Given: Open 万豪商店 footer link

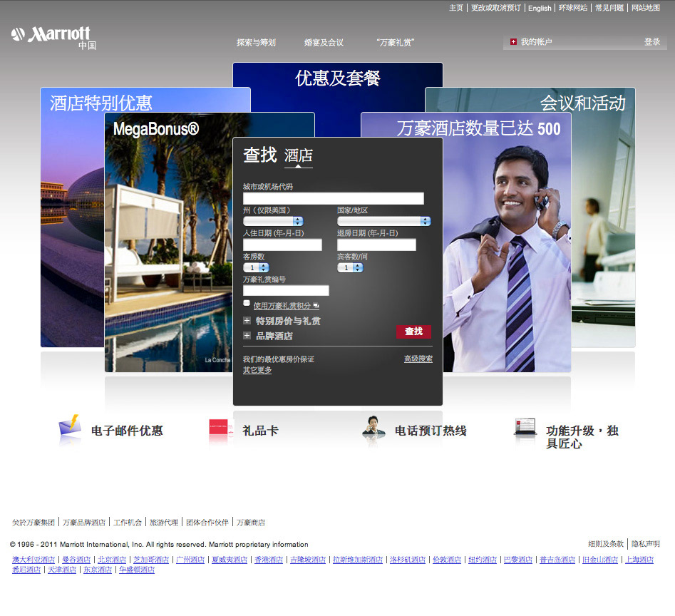Looking at the screenshot, I should (x=251, y=523).
